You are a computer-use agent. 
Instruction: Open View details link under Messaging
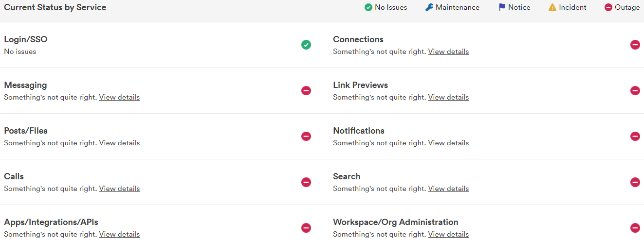119,97
